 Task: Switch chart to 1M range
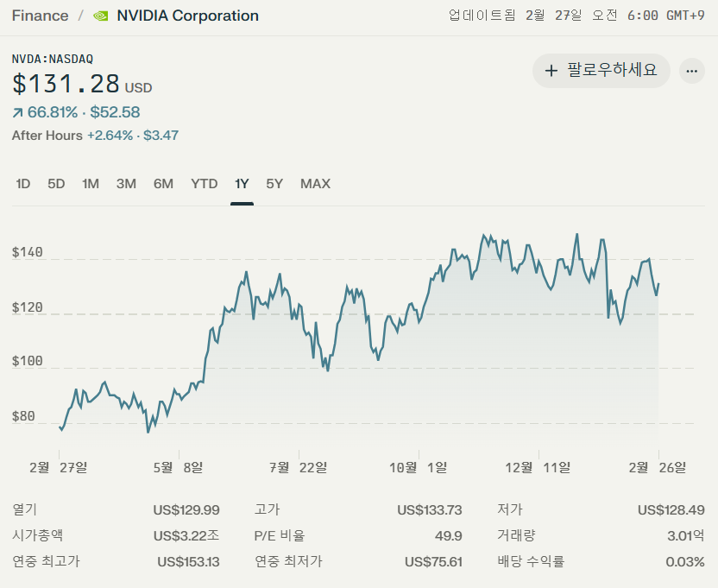(x=91, y=184)
